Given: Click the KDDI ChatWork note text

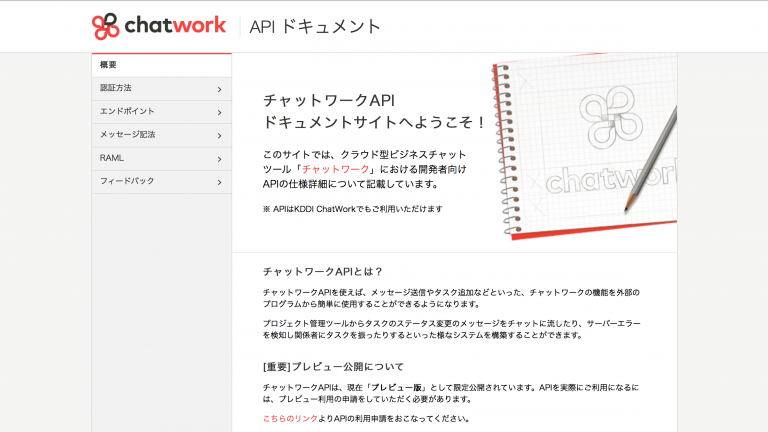Looking at the screenshot, I should (x=353, y=209).
